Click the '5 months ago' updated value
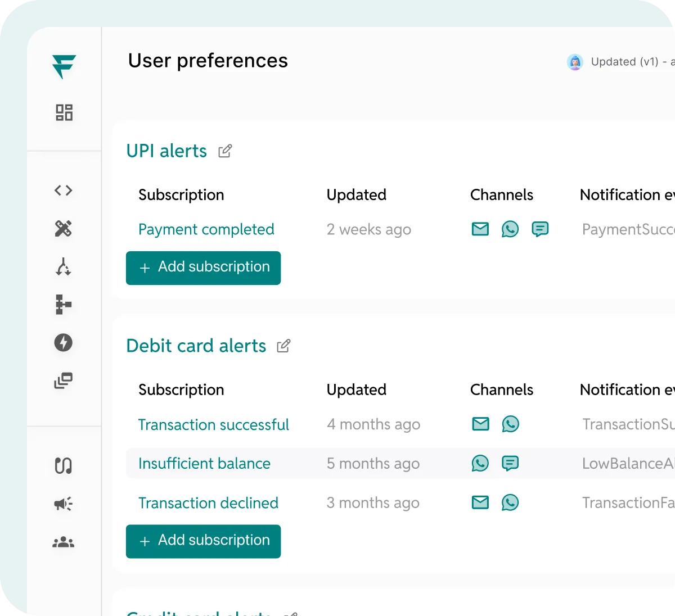The width and height of the screenshot is (675, 616). (x=373, y=464)
